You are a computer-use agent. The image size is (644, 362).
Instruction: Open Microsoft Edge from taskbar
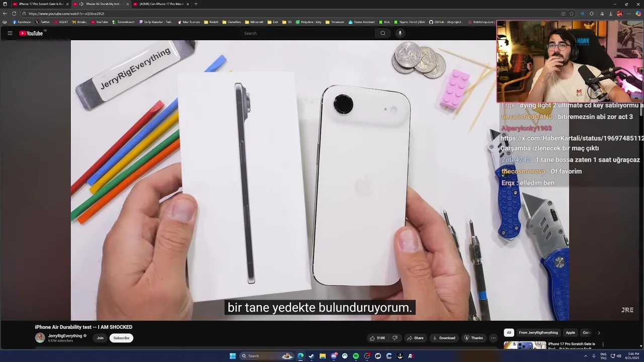click(300, 356)
